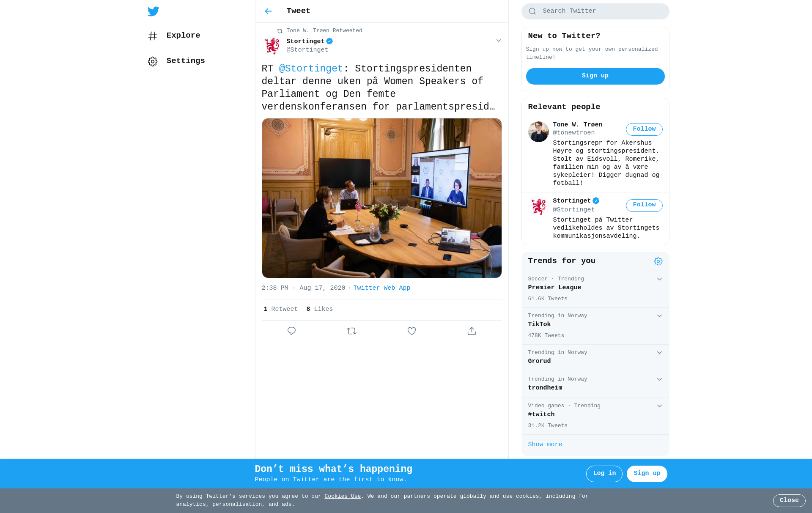Expand options for #twitch trend
The height and width of the screenshot is (513, 812).
(x=659, y=406)
